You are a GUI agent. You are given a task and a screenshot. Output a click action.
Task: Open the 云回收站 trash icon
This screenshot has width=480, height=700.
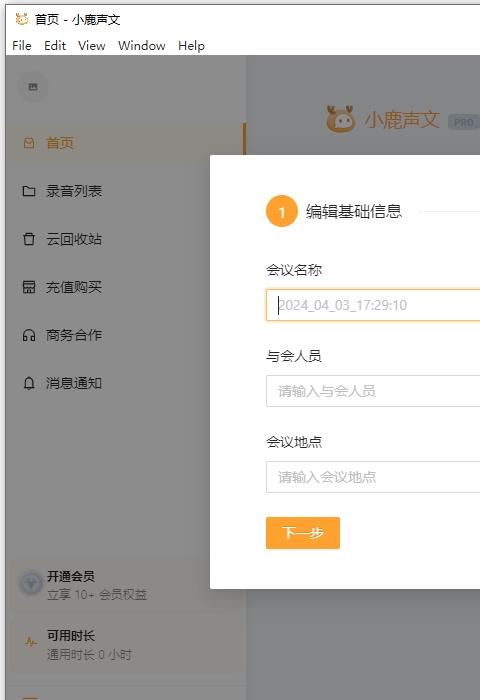[x=29, y=239]
